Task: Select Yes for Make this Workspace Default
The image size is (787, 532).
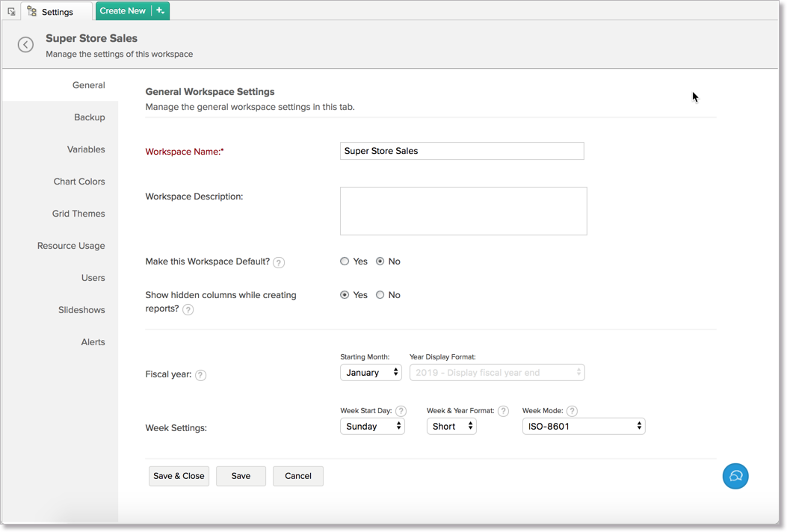Action: coord(345,262)
